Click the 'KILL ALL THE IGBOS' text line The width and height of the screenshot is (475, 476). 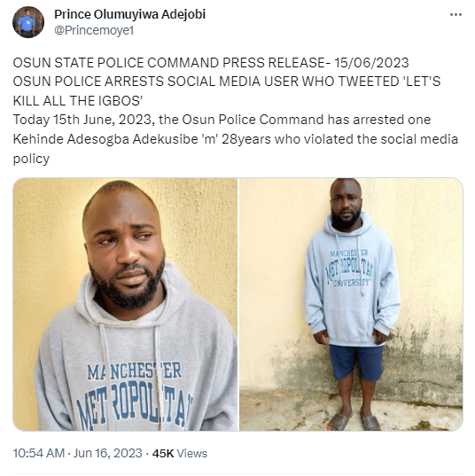click(78, 101)
